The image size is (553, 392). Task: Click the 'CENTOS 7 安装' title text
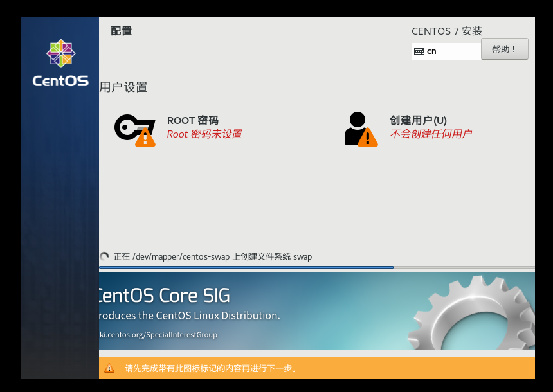click(x=446, y=31)
